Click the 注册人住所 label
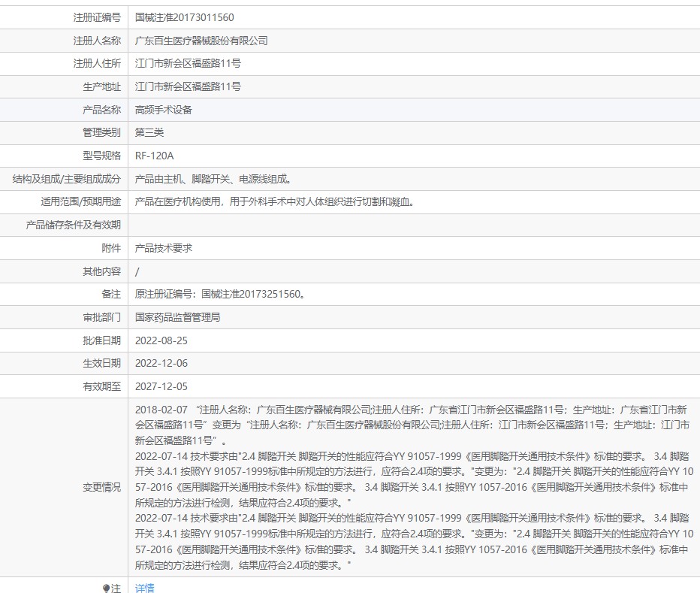This screenshot has width=700, height=593. (x=97, y=63)
